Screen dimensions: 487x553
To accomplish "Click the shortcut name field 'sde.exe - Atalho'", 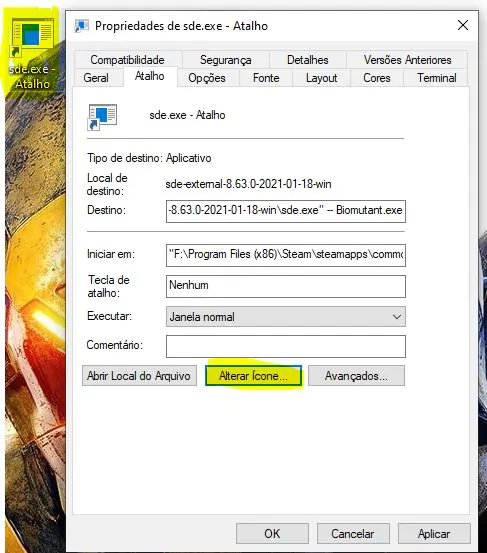I will coord(187,115).
